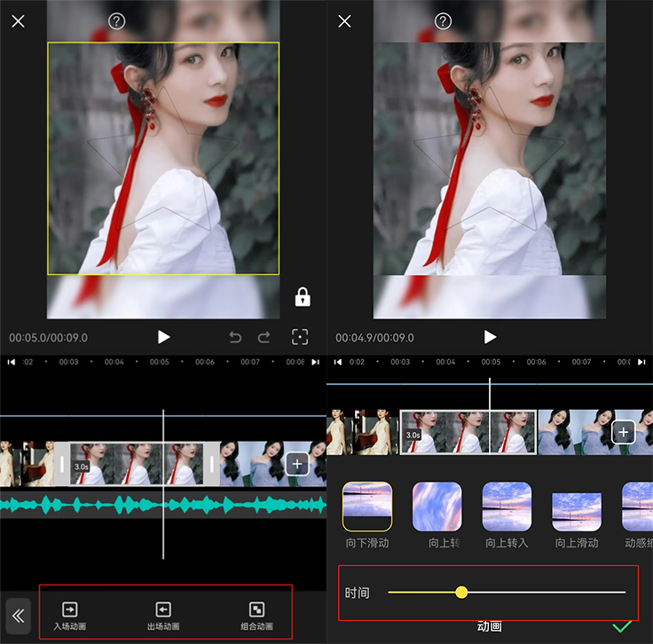Confirm the animation with the green checkmark
This screenshot has height=644, width=653.
click(622, 626)
